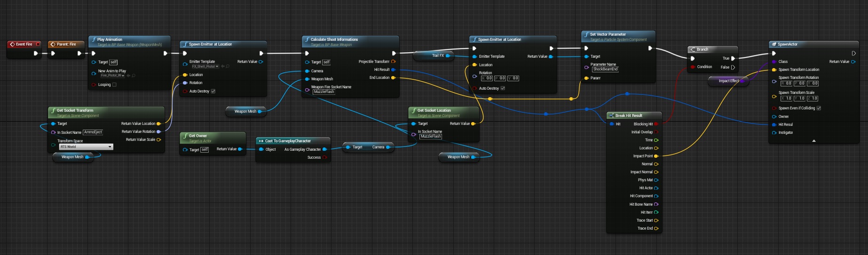The image size is (868, 255).
Task: Click the SpawnActor Class input pin
Action: [x=774, y=62]
